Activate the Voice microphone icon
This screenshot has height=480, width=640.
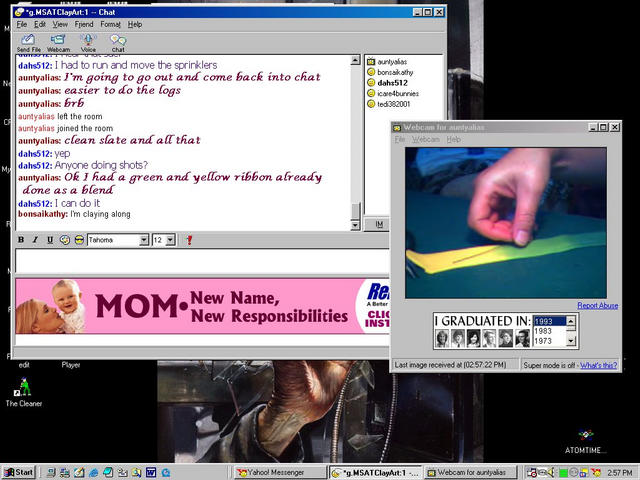(x=88, y=43)
